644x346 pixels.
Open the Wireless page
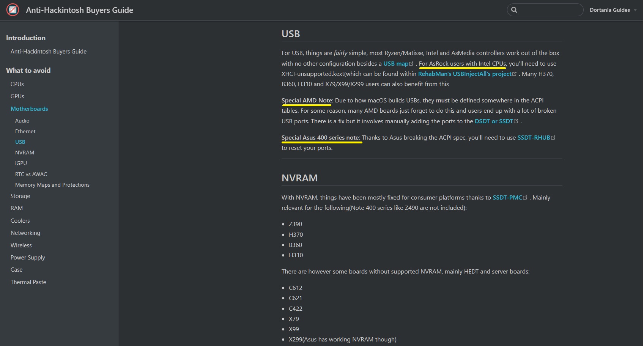pyautogui.click(x=21, y=245)
